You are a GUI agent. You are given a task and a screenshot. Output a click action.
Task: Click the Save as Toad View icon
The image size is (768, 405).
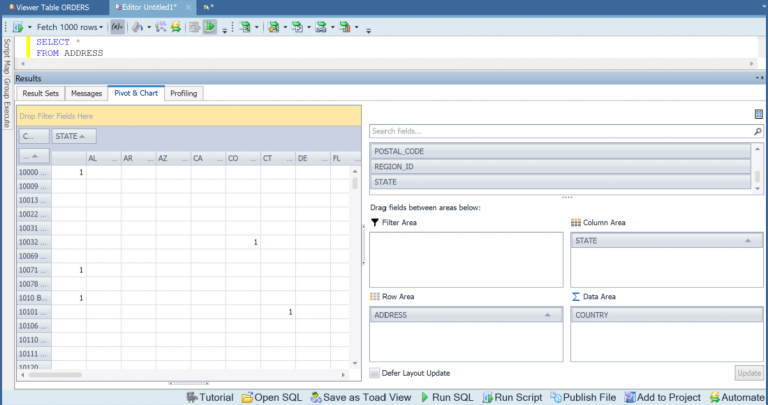point(315,397)
